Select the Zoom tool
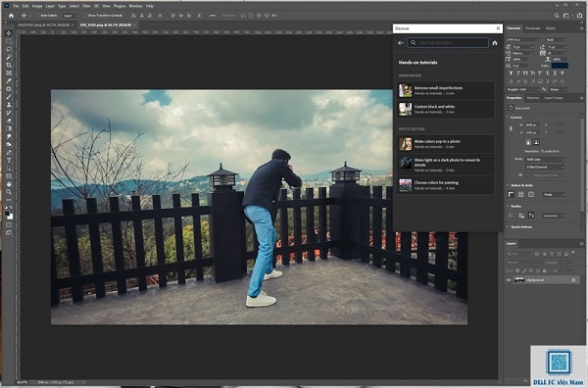The height and width of the screenshot is (388, 588). tap(9, 192)
